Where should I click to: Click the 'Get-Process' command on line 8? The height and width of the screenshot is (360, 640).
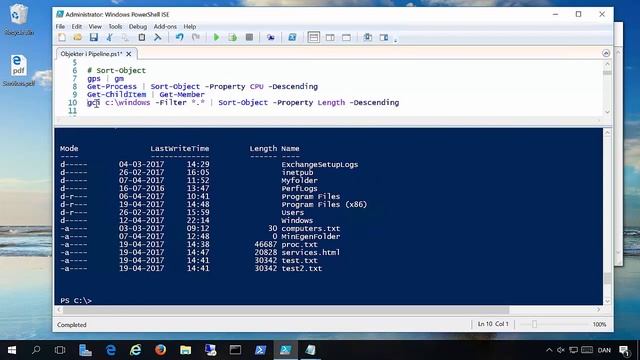112,87
